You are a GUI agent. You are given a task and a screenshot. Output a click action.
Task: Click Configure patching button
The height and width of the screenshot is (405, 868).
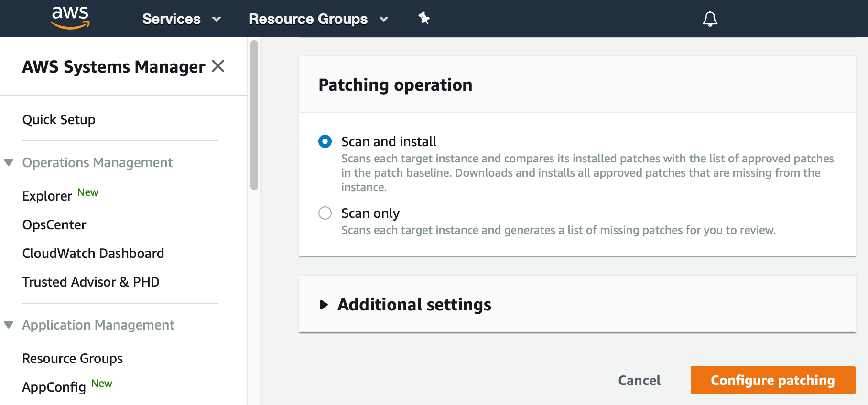(x=773, y=380)
